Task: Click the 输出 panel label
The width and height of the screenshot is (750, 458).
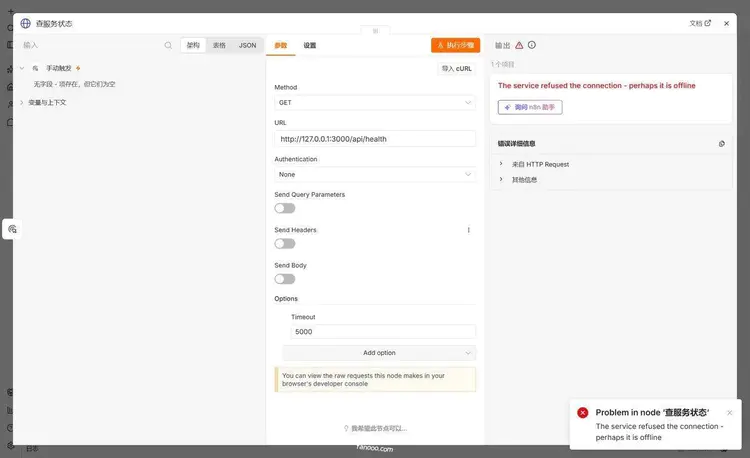Action: pyautogui.click(x=502, y=45)
